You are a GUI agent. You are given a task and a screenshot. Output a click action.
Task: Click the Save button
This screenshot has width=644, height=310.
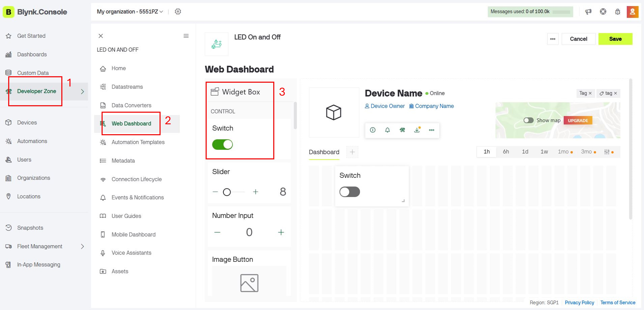pos(615,39)
